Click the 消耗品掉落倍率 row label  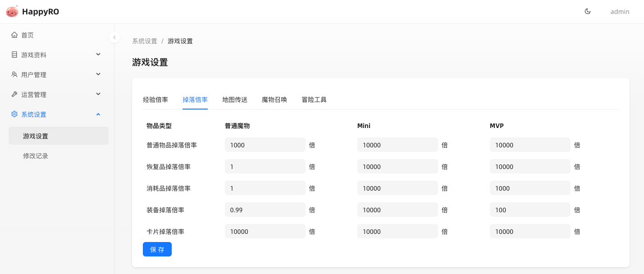pos(169,188)
